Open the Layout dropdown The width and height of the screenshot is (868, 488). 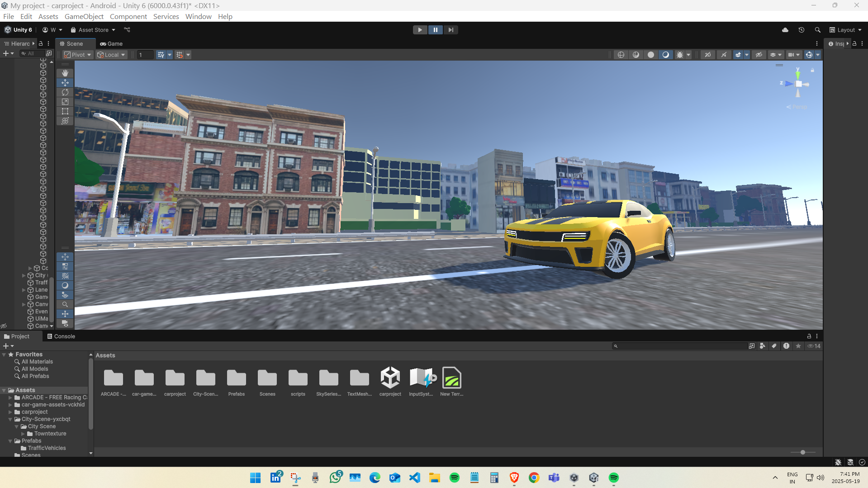tap(845, 30)
